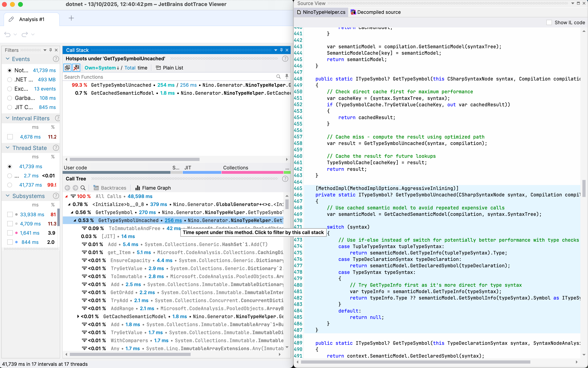This screenshot has width=588, height=368.
Task: Open the Filters panel dropdown arrow
Action: click(45, 50)
